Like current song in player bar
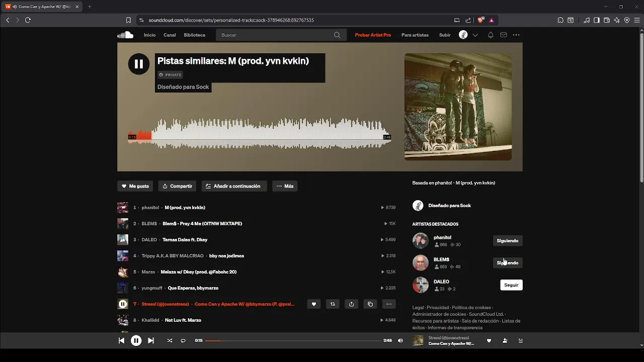This screenshot has width=644, height=362. [489, 340]
